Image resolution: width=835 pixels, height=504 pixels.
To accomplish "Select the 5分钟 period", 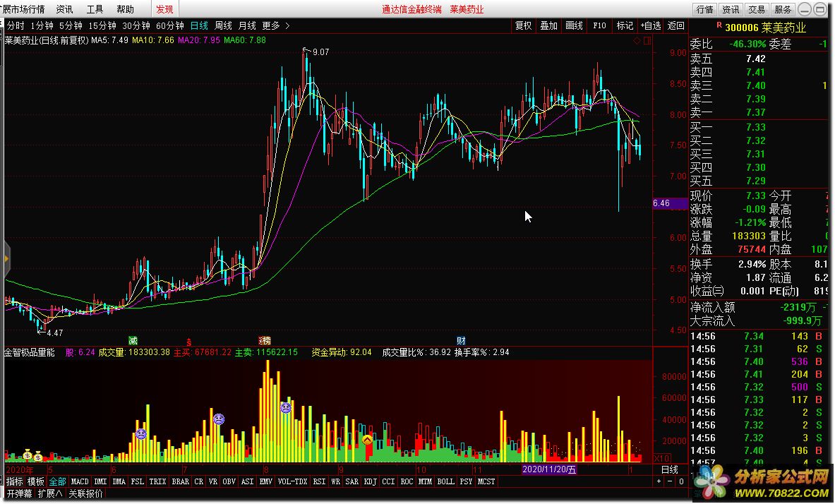I will point(71,25).
